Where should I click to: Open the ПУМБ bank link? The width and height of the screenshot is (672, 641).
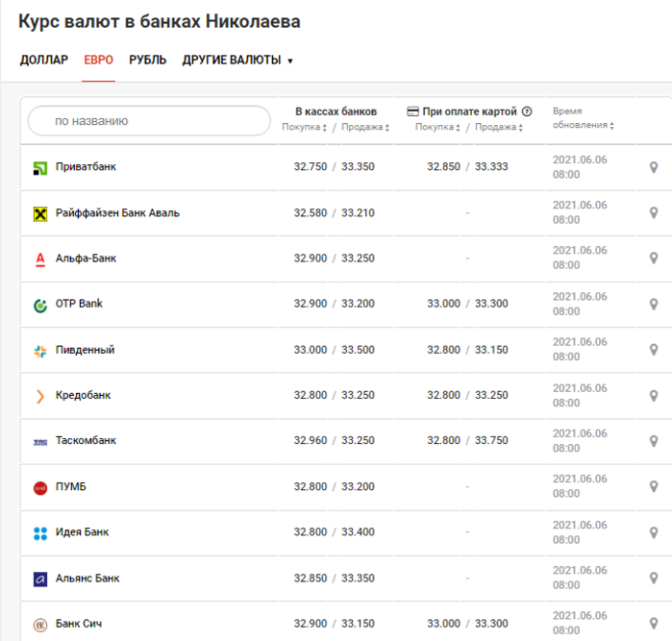click(71, 486)
